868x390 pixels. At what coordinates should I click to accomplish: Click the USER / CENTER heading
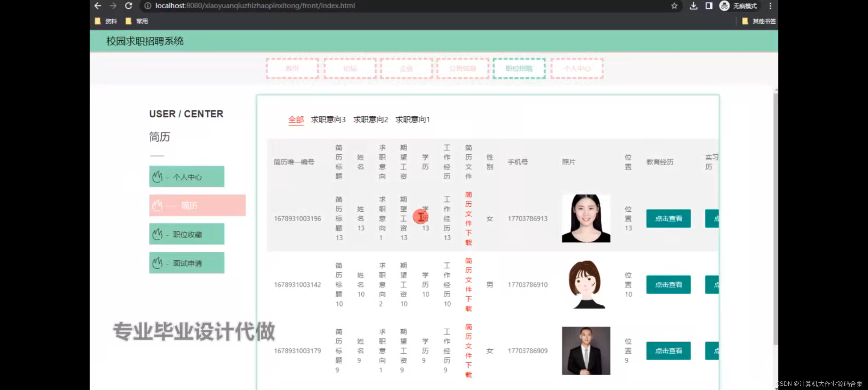pos(186,114)
